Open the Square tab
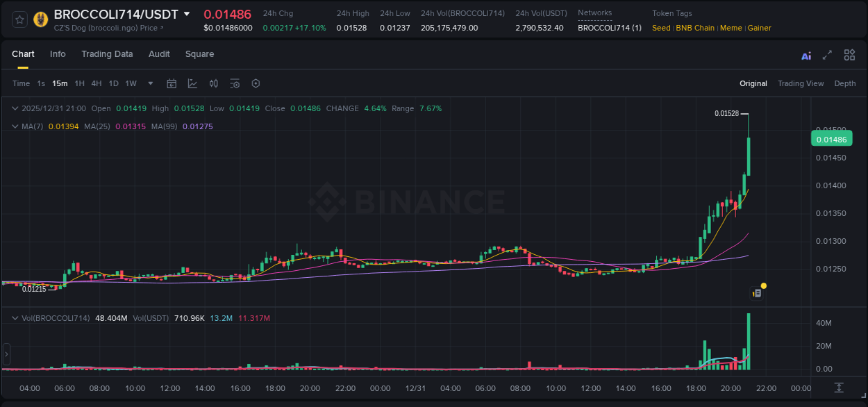The width and height of the screenshot is (868, 407). pyautogui.click(x=199, y=54)
